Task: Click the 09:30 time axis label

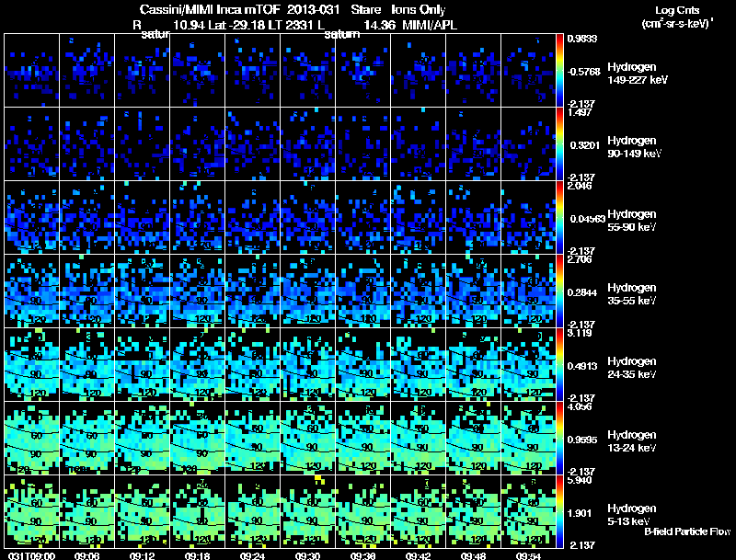Action: [307, 556]
